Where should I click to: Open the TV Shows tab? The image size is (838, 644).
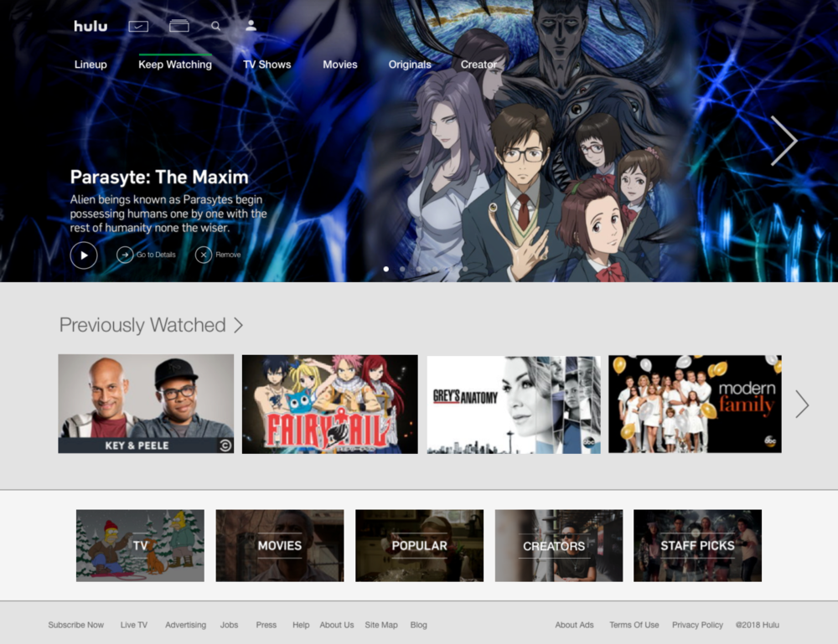tap(266, 64)
